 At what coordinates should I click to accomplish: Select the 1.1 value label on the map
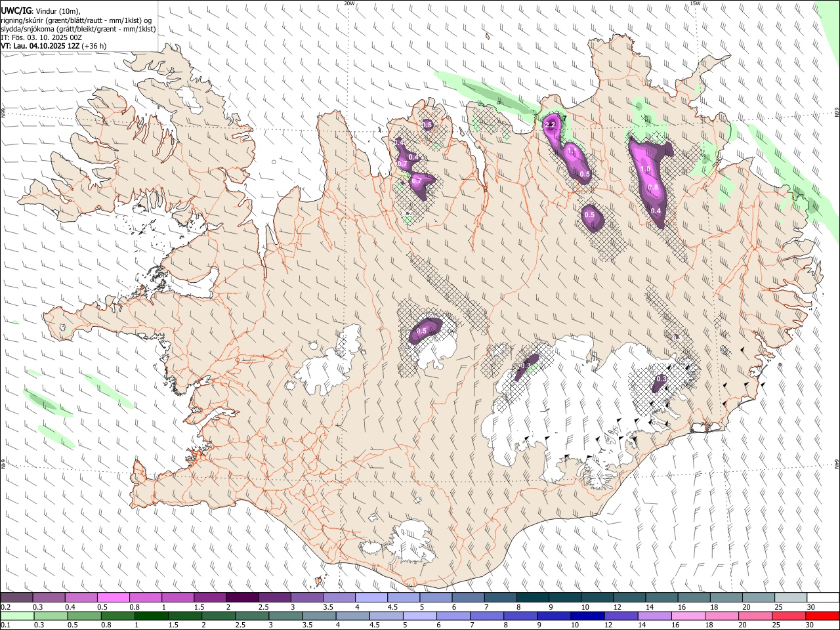[x=572, y=152]
